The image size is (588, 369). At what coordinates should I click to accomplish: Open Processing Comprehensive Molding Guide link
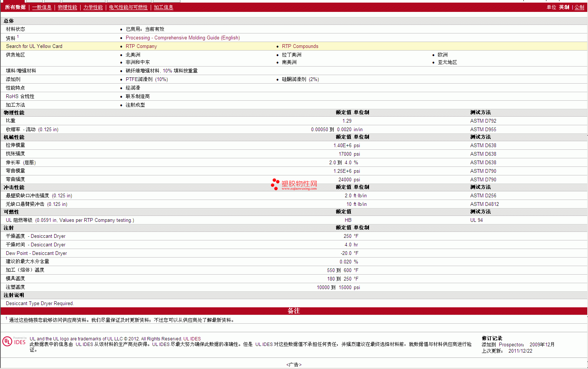pos(183,38)
